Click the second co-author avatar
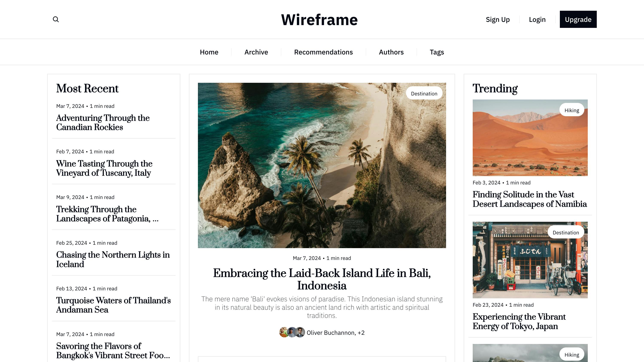 tap(292, 333)
